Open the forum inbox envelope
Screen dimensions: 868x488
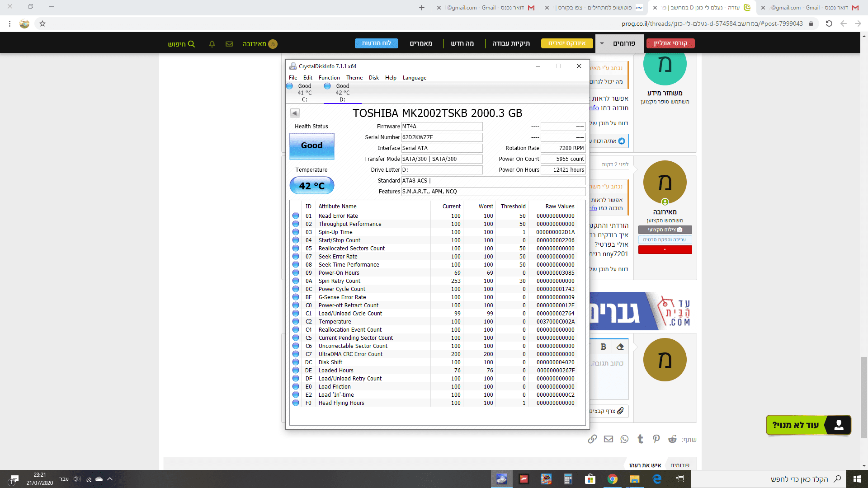coord(229,44)
